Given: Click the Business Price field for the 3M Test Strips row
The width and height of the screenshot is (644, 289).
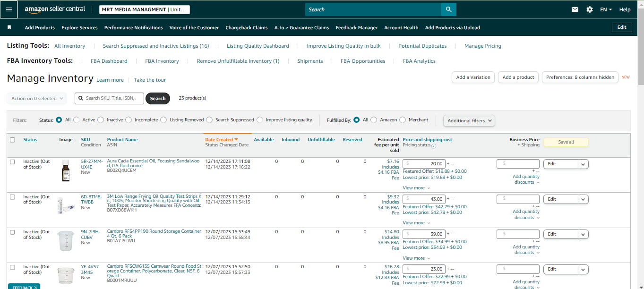Looking at the screenshot, I should pyautogui.click(x=518, y=199).
